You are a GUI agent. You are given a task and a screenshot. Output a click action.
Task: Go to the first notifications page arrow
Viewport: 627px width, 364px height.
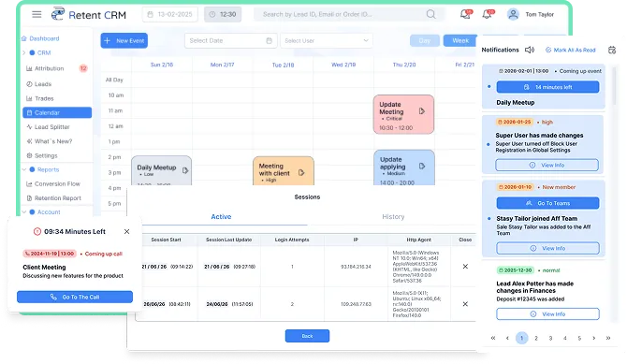493,338
